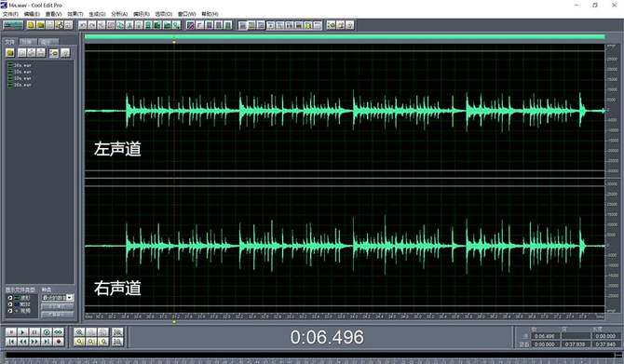Click the green range bar above the waveform

(x=345, y=37)
